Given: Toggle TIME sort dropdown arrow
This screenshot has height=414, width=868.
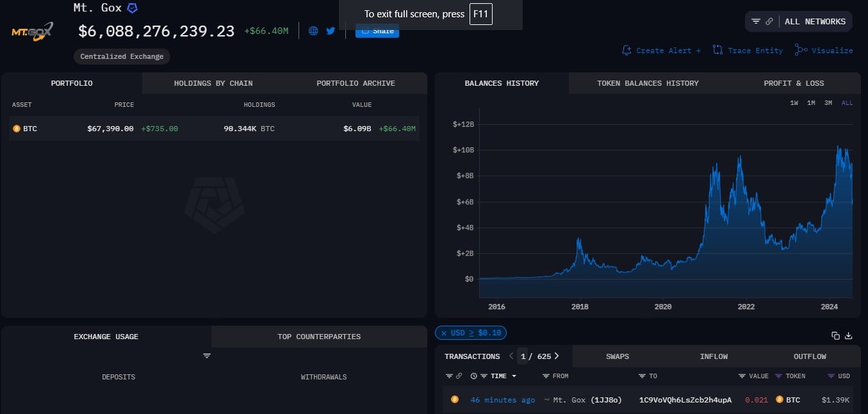Looking at the screenshot, I should point(514,376).
